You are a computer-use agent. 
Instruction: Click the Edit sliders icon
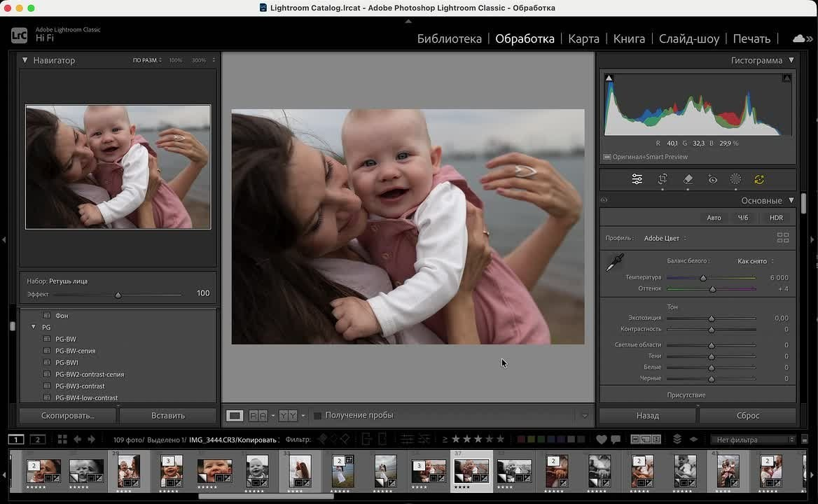tap(637, 180)
